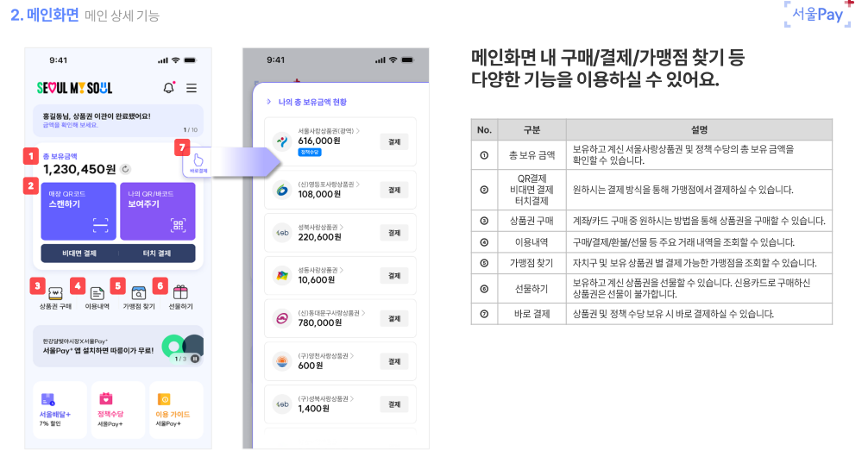Open the hamburger menu icon
The image size is (868, 457).
click(192, 88)
